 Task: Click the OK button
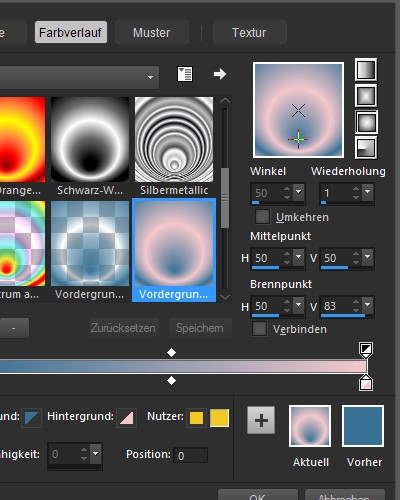point(258,496)
